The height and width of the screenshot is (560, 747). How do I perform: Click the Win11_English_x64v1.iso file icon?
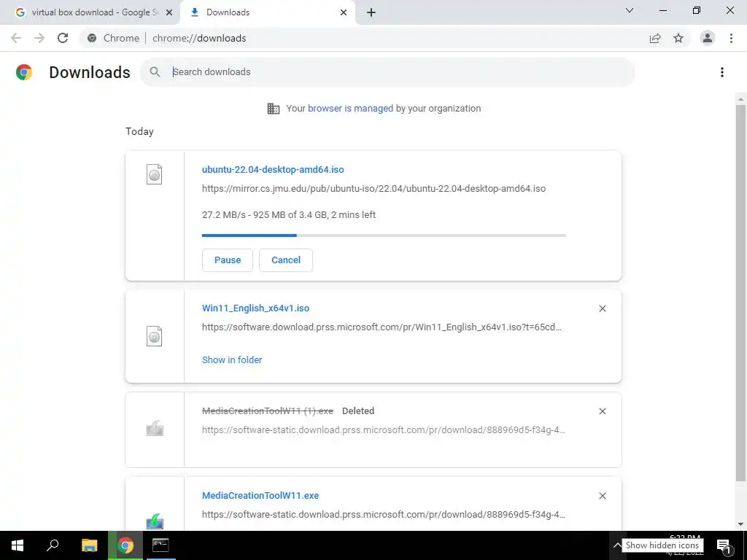pos(154,336)
